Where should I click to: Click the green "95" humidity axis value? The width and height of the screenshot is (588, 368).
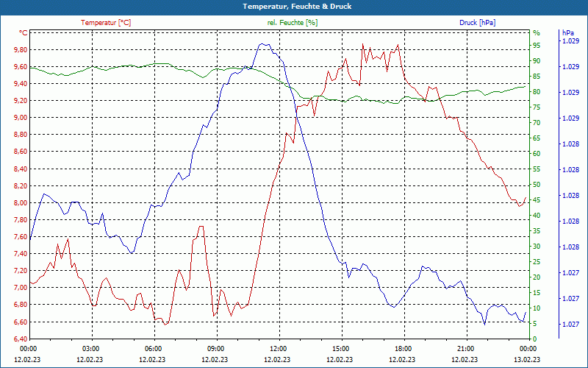pos(537,46)
